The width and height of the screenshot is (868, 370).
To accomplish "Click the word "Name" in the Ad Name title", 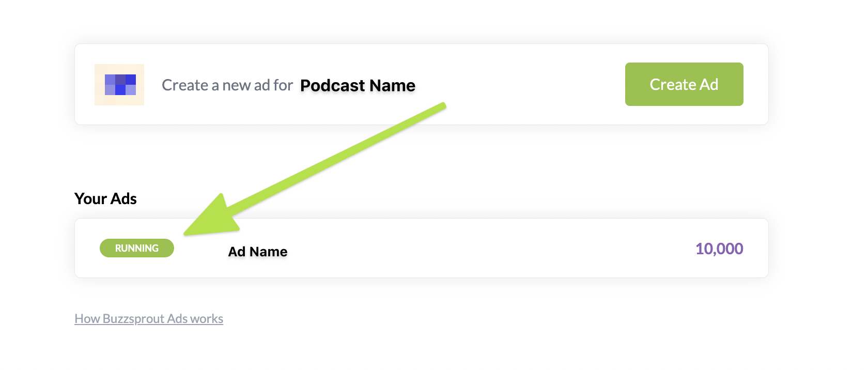I will pos(268,252).
